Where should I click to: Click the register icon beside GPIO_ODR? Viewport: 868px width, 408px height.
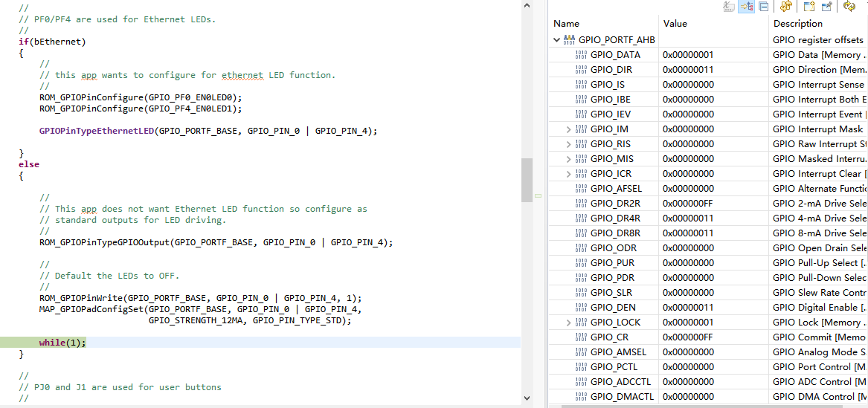pos(581,248)
